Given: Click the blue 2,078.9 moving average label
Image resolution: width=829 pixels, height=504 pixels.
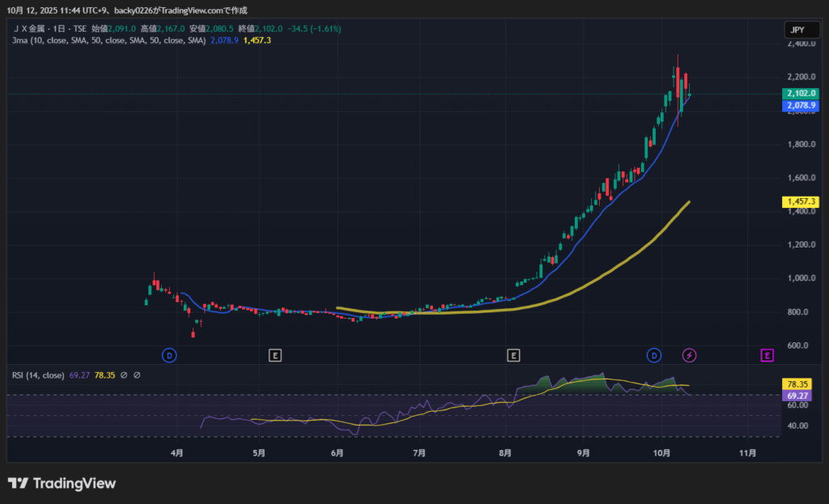Looking at the screenshot, I should pos(800,106).
